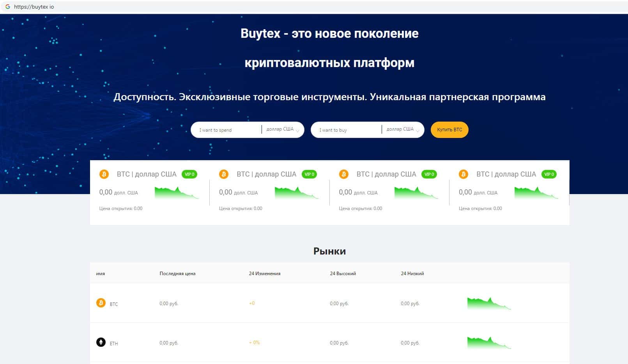Click the Bitcoin icon in the first ticker card
Image resolution: width=628 pixels, height=364 pixels.
(x=104, y=174)
